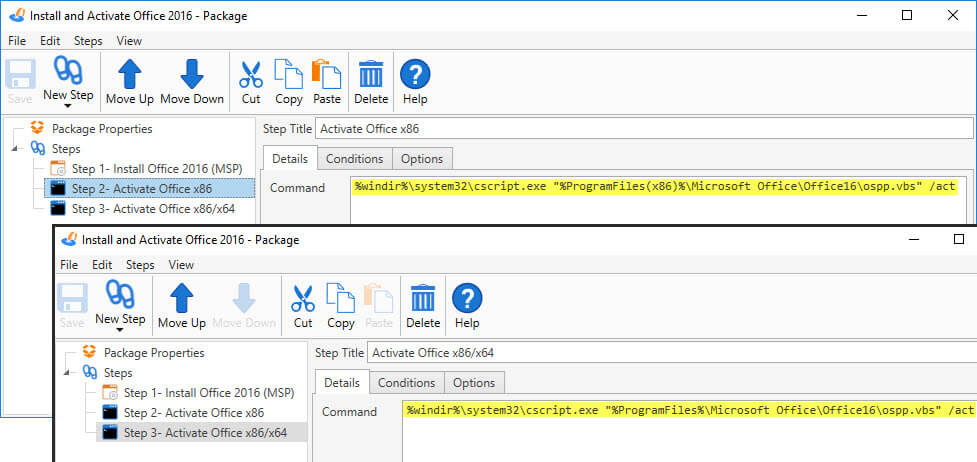Select Details tab in front window

tap(342, 382)
